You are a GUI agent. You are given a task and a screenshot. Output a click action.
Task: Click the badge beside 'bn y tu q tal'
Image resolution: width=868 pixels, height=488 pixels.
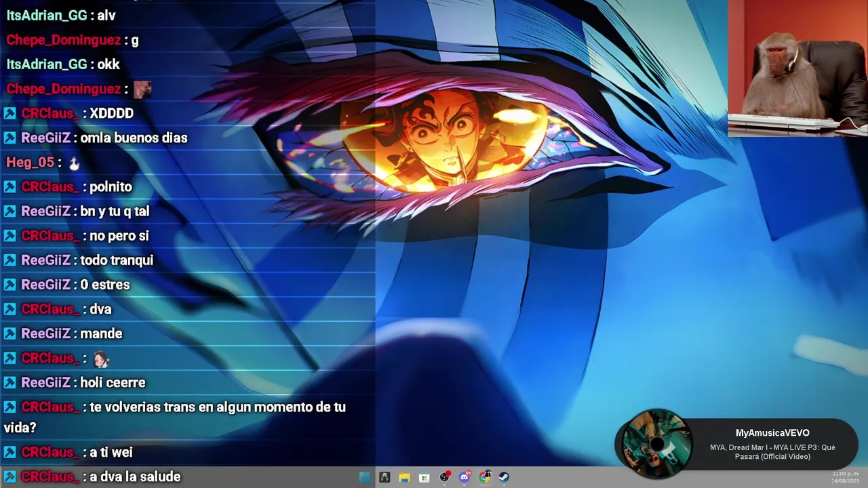click(x=9, y=211)
